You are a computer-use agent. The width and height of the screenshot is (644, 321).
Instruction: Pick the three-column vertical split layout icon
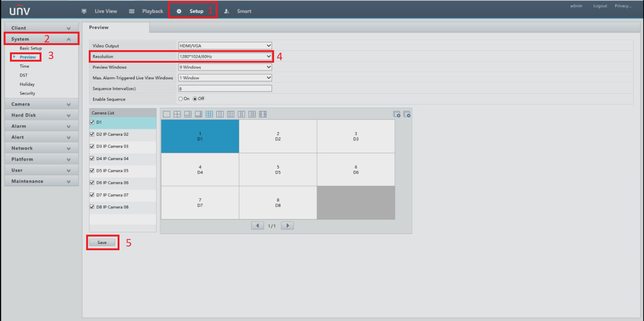(231, 115)
